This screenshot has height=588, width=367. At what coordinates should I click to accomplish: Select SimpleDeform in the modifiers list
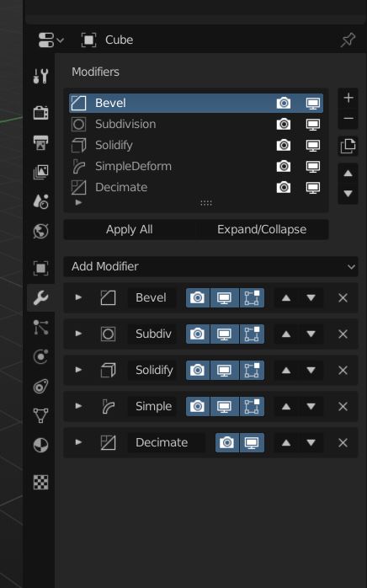click(196, 166)
